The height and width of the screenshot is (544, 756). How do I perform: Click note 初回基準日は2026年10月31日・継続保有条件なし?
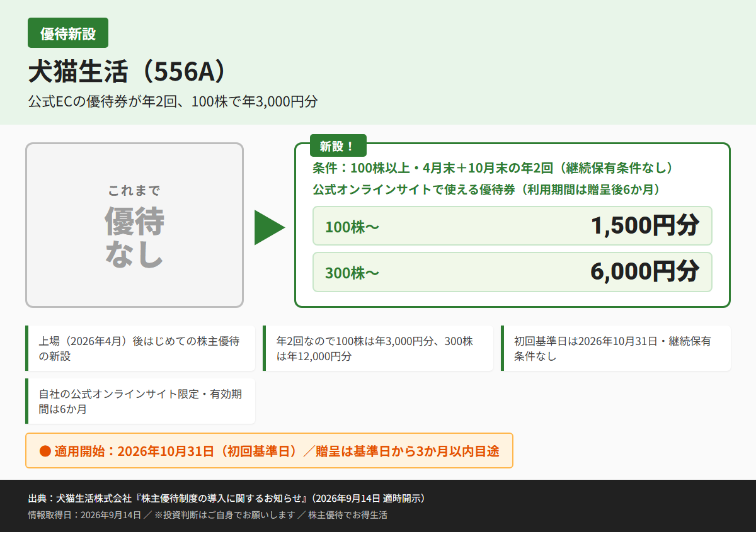pyautogui.click(x=616, y=348)
